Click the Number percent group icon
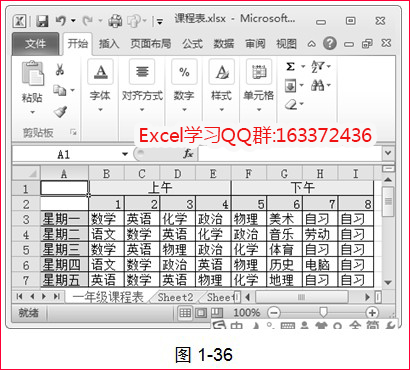This screenshot has height=370, width=410. click(x=184, y=72)
